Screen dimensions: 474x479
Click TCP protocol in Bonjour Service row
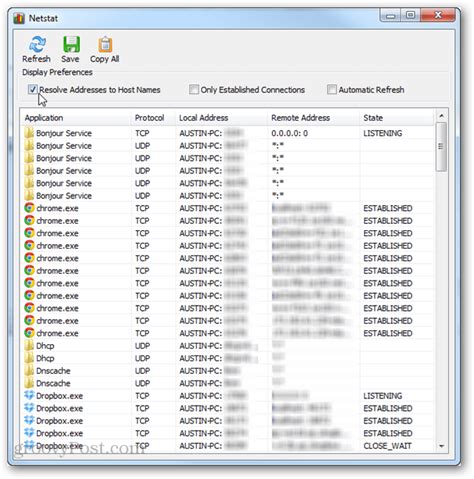142,133
